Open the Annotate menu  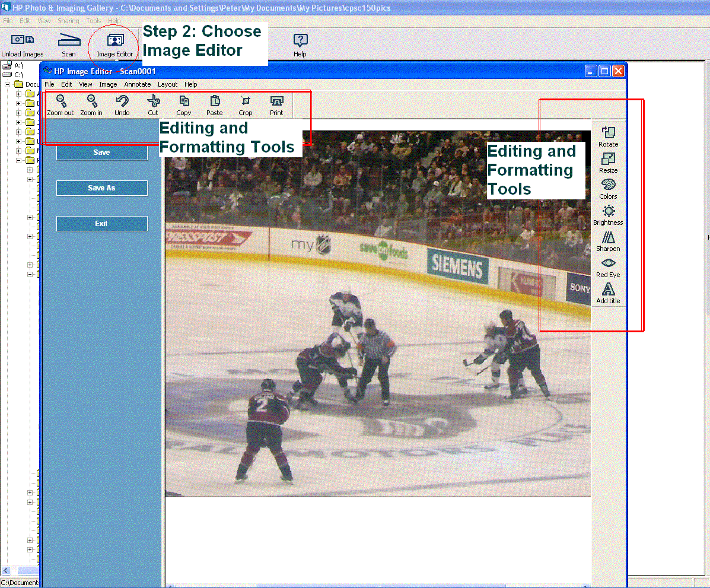pyautogui.click(x=137, y=84)
